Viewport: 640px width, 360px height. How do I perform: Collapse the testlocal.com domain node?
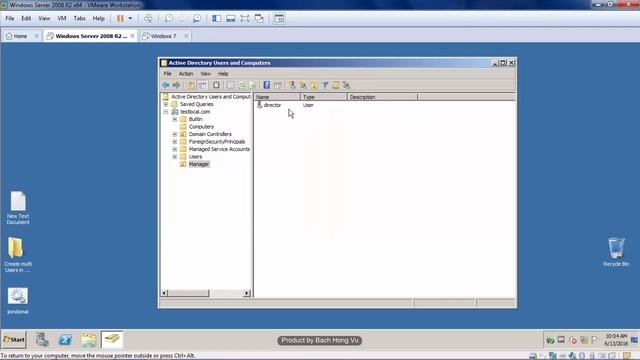point(166,111)
